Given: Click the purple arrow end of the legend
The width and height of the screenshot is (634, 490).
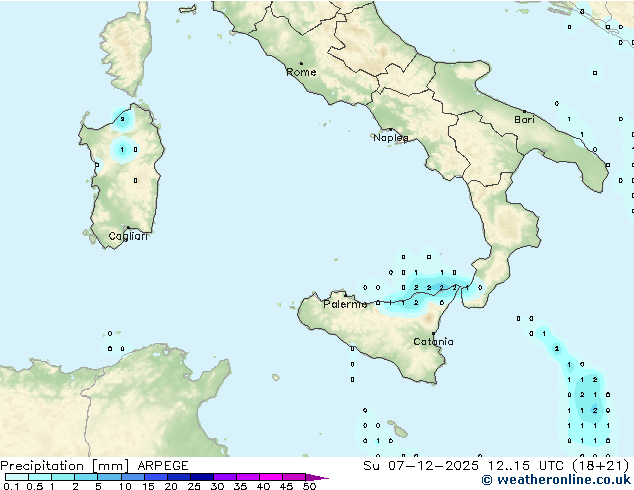Looking at the screenshot, I should point(317,477).
